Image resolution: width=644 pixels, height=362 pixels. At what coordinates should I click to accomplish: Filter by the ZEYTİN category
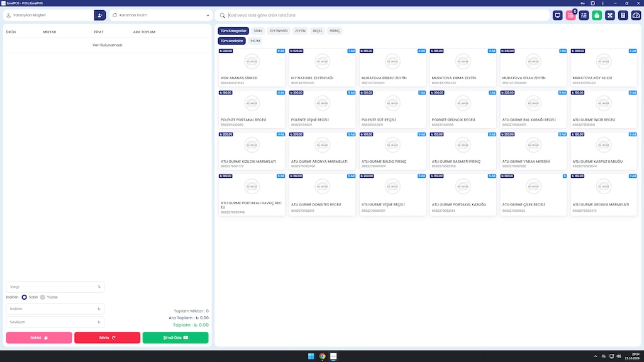coord(300,31)
